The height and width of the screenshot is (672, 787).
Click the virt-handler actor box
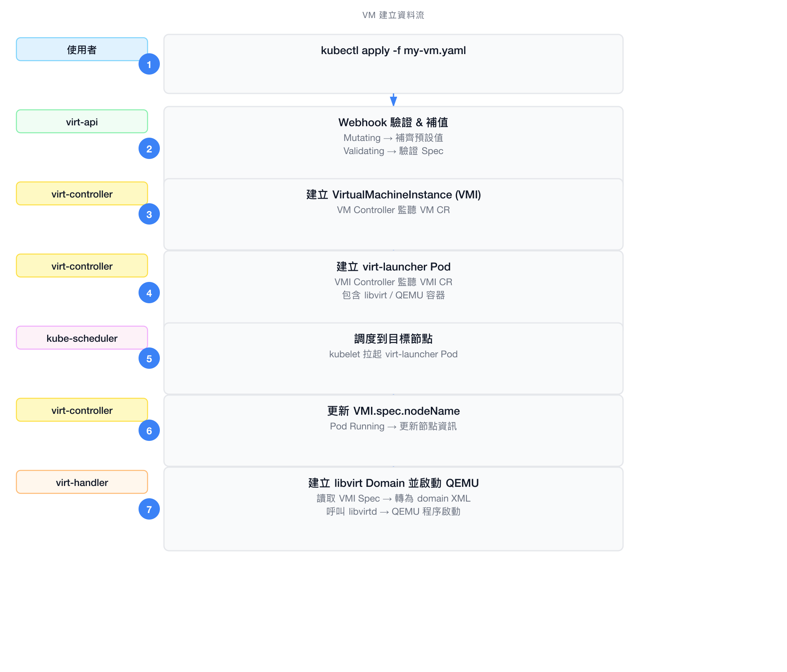[82, 482]
